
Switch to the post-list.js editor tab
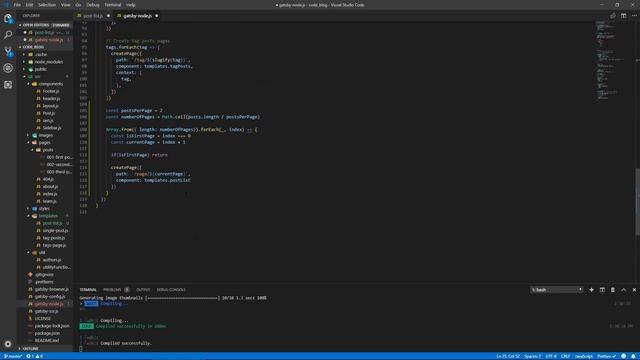pos(93,16)
